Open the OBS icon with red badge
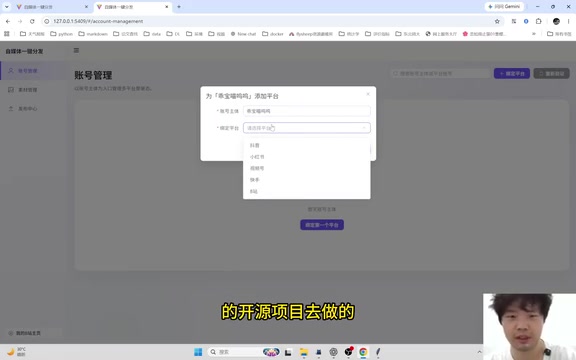The image size is (576, 360). [x=348, y=352]
